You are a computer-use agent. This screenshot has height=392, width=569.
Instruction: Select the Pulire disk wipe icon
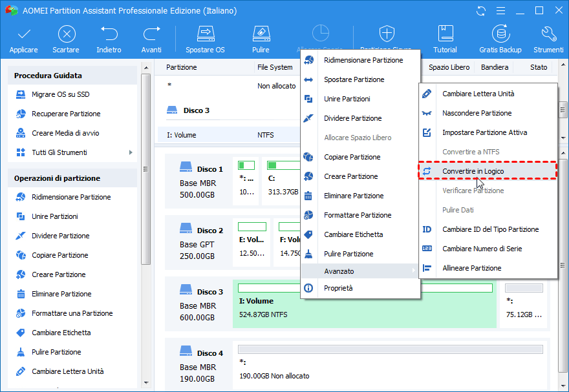tap(261, 34)
